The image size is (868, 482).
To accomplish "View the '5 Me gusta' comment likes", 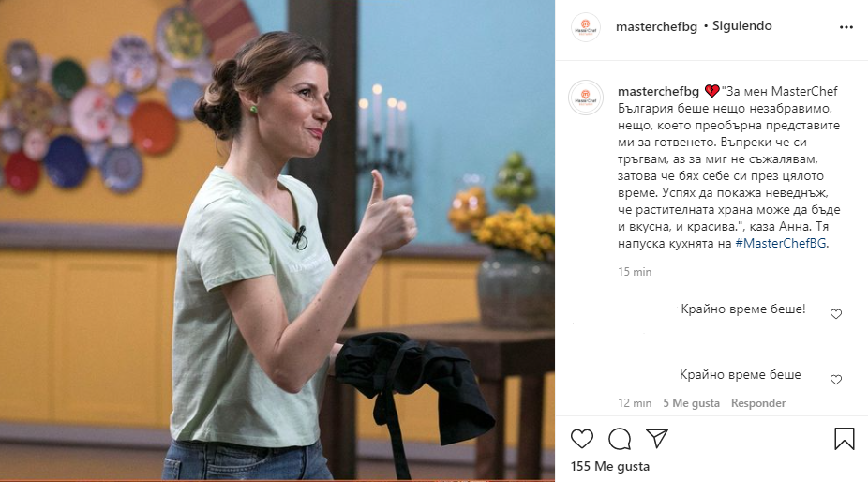I will (x=692, y=403).
